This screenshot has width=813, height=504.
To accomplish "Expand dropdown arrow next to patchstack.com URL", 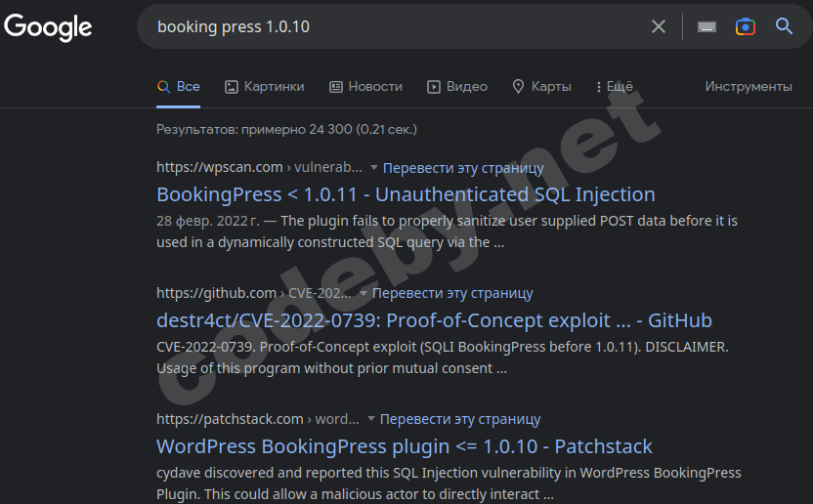I will (371, 419).
